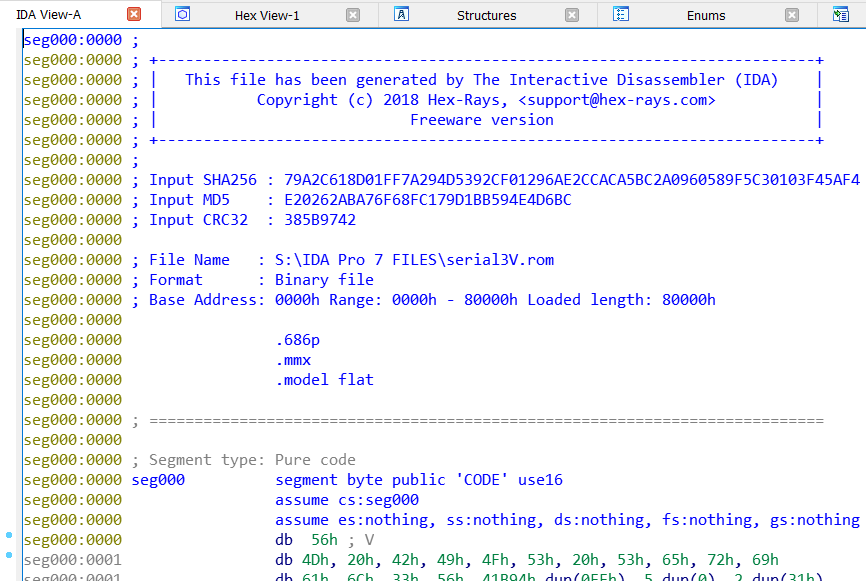The width and height of the screenshot is (866, 581).
Task: Click the Hex View-1 tab icon
Action: point(182,14)
